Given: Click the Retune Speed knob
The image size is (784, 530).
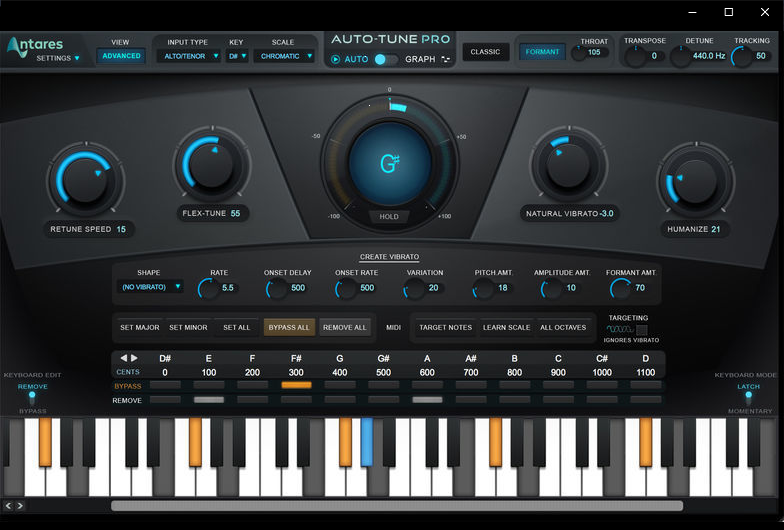Looking at the screenshot, I should coord(85,179).
